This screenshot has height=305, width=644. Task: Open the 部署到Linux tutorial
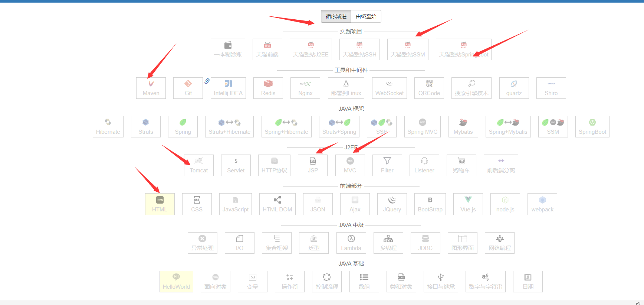click(346, 88)
